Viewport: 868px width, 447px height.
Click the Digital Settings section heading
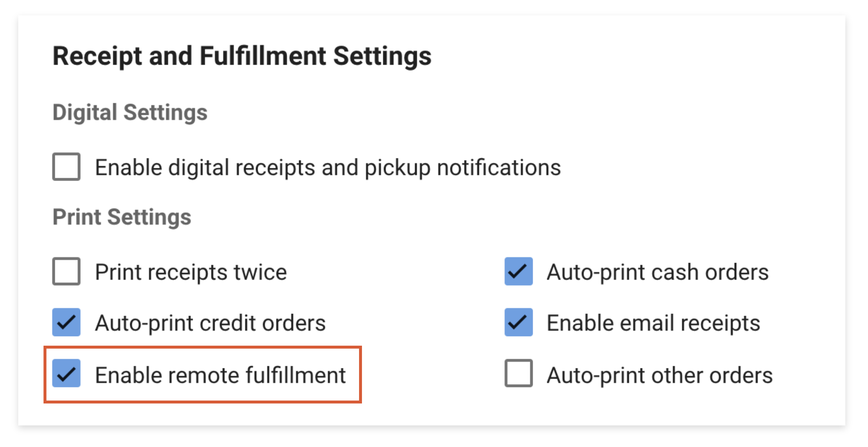(130, 112)
